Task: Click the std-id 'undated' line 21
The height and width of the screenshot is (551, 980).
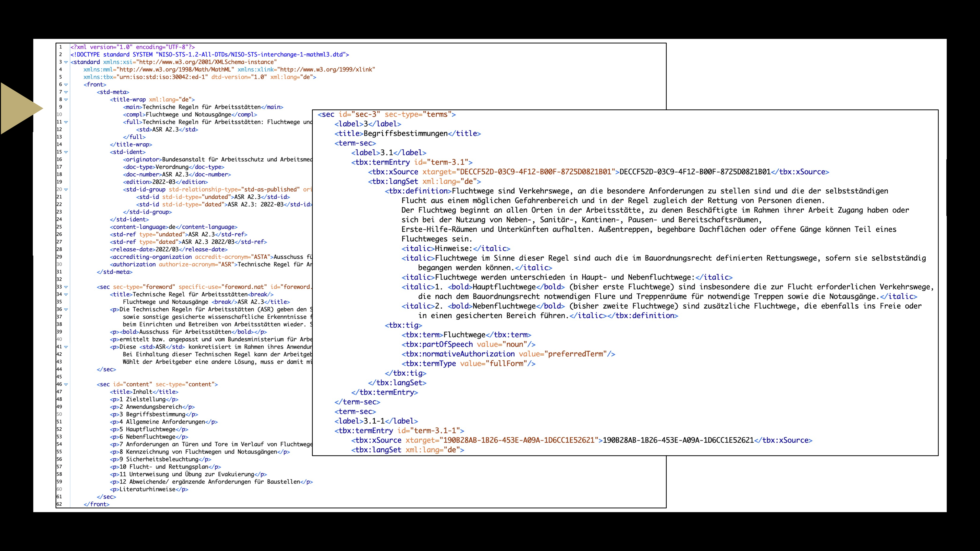Action: tap(213, 197)
